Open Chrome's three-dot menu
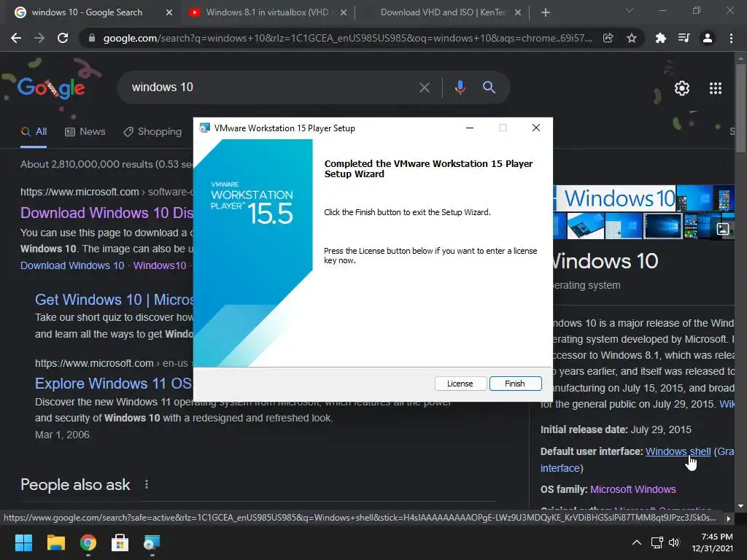 pyautogui.click(x=731, y=38)
